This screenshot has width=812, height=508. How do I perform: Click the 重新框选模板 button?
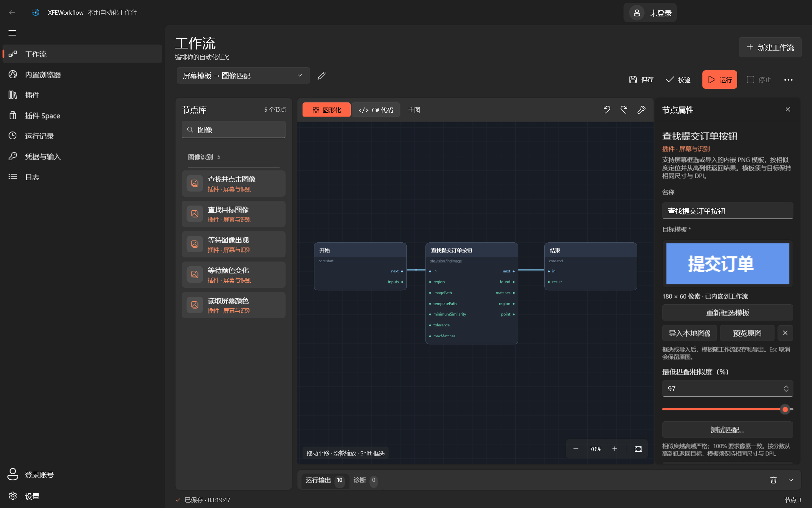[x=727, y=312]
